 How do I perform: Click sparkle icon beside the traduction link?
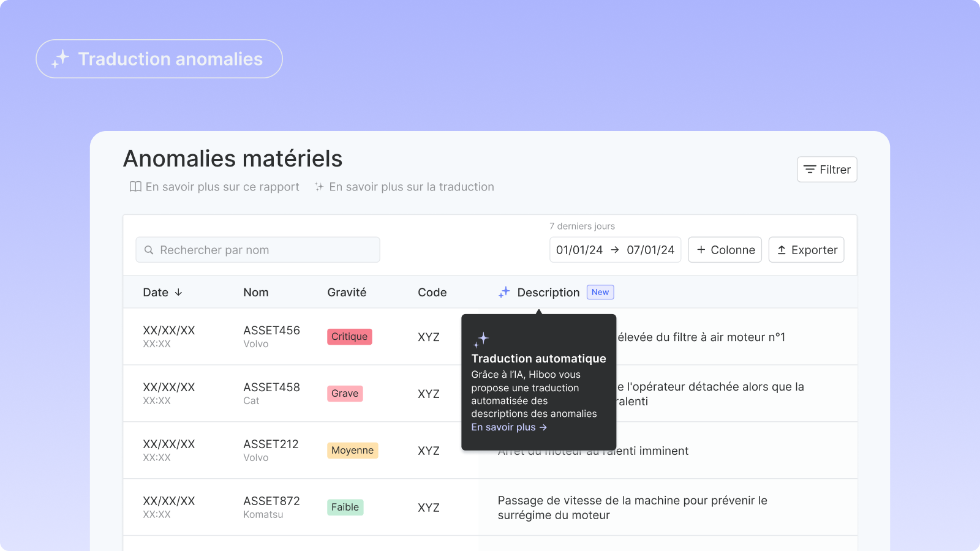[x=319, y=187]
